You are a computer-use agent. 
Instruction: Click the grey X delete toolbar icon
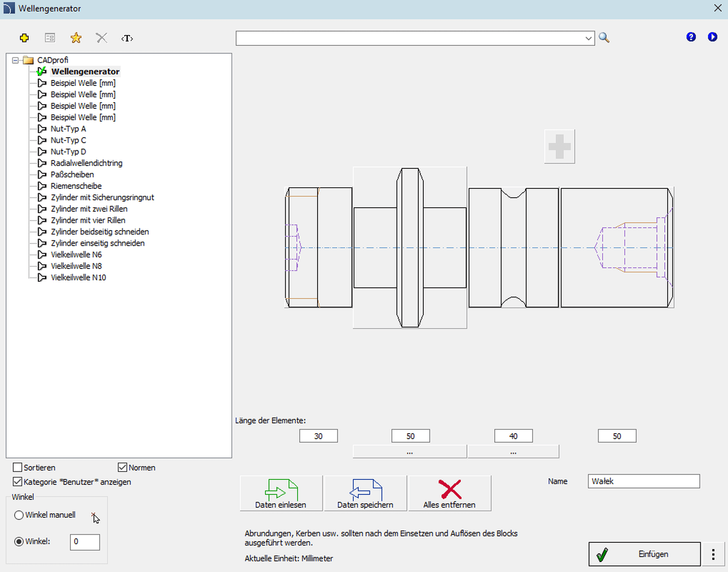coord(101,38)
